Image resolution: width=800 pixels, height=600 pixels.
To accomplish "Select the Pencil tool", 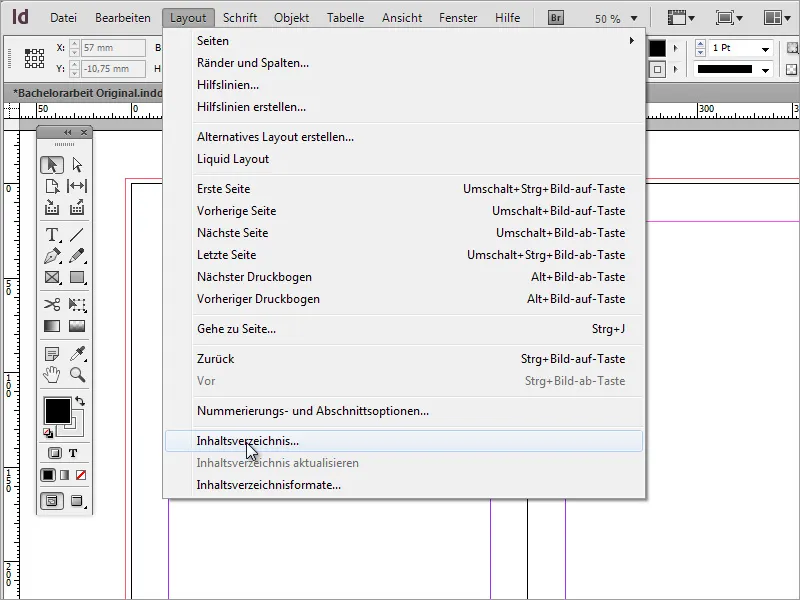I will point(77,256).
